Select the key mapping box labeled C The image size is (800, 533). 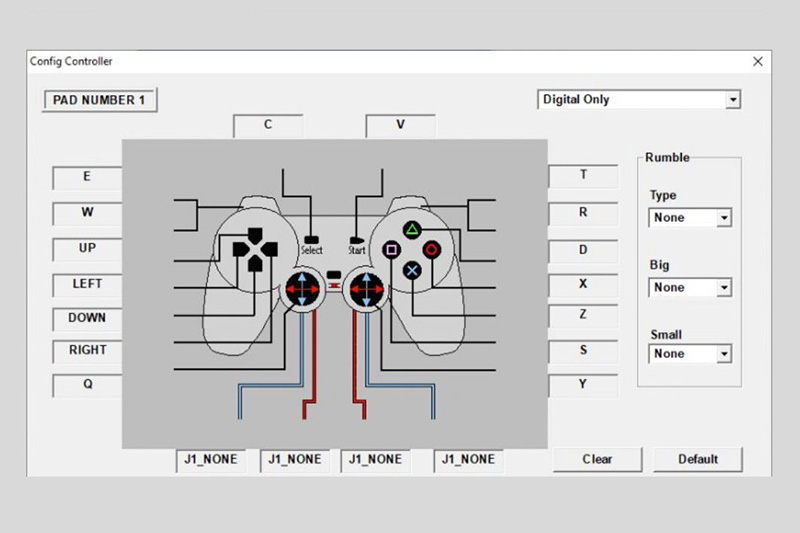click(268, 126)
